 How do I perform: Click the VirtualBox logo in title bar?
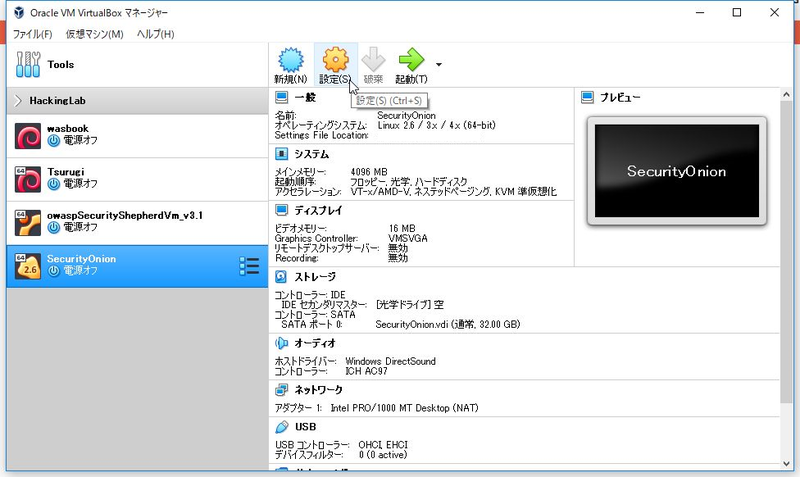pos(19,12)
